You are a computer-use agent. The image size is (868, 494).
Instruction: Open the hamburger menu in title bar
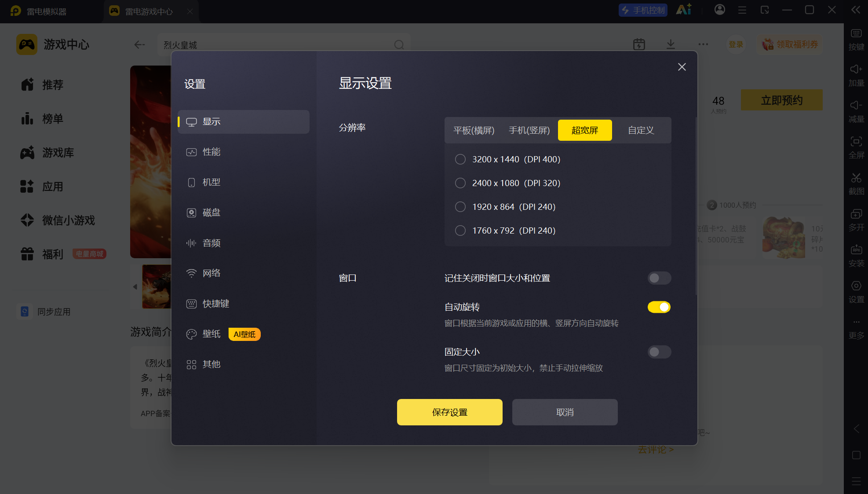pyautogui.click(x=742, y=10)
